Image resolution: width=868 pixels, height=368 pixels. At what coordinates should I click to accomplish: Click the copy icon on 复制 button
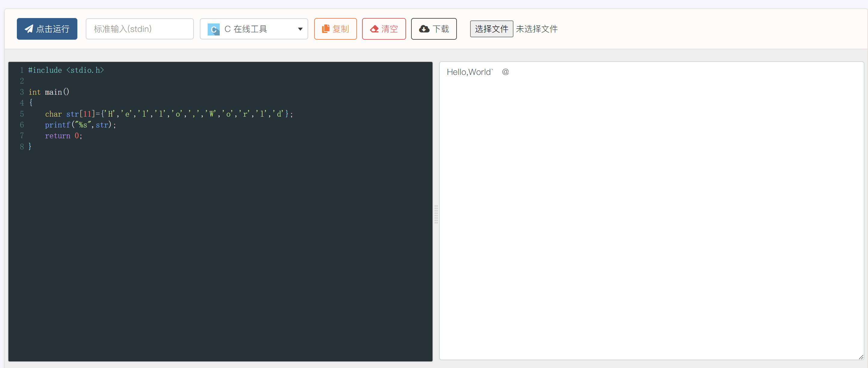coord(325,29)
